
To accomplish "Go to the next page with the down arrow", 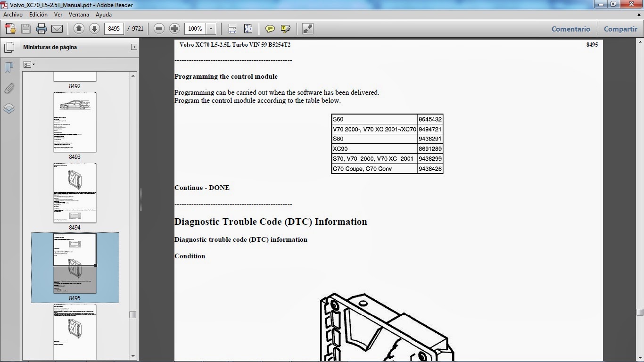I will (94, 29).
